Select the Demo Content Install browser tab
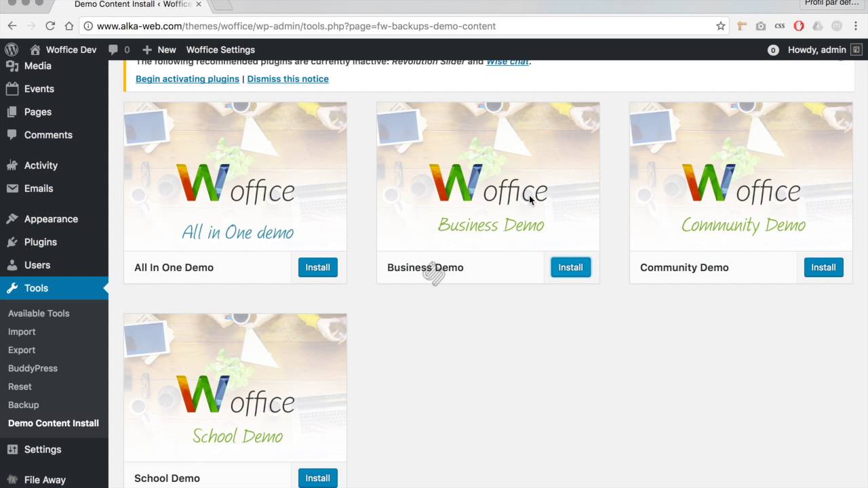Screen dimensions: 868x488 click(x=132, y=5)
